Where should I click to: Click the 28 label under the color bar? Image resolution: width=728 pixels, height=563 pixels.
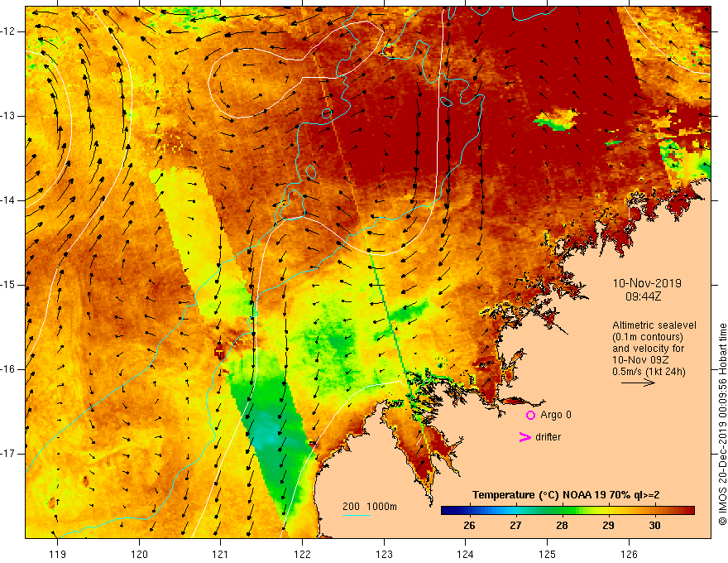tap(563, 526)
